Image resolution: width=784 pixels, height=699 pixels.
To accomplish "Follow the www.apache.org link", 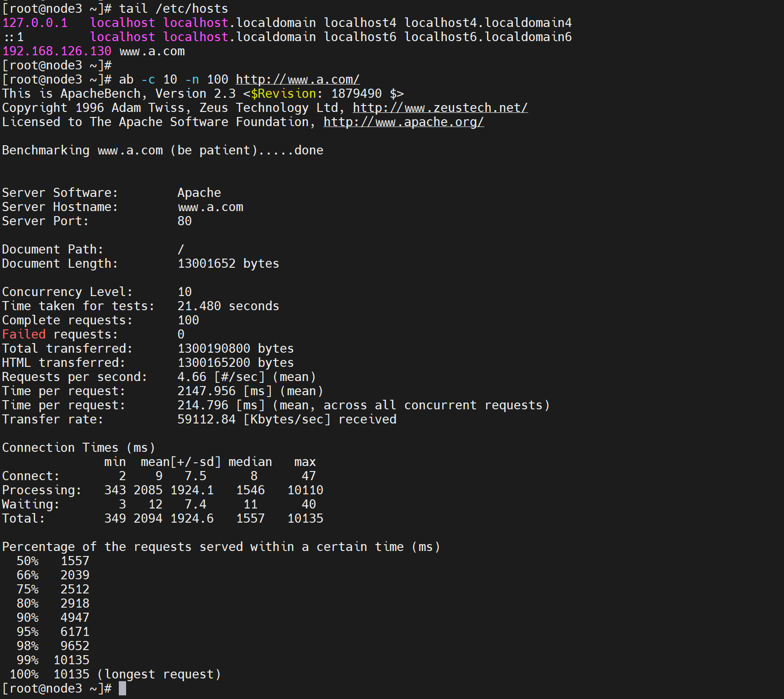I will pos(403,122).
